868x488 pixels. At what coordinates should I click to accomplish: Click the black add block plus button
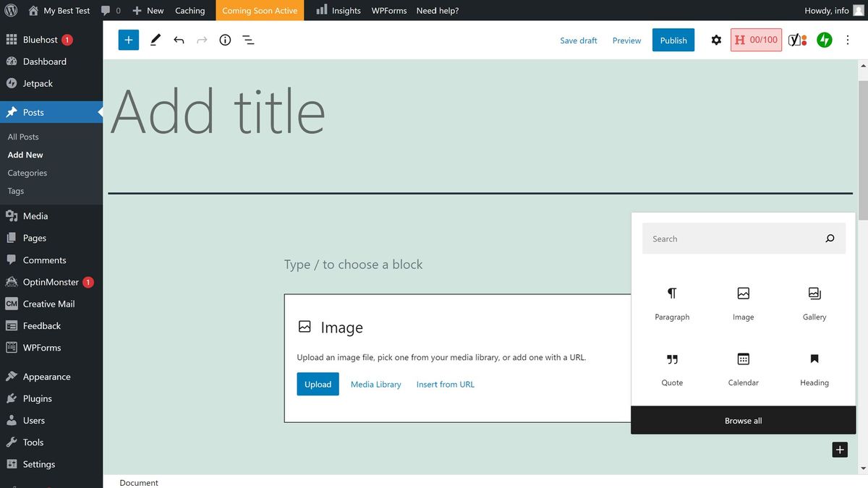click(x=840, y=450)
